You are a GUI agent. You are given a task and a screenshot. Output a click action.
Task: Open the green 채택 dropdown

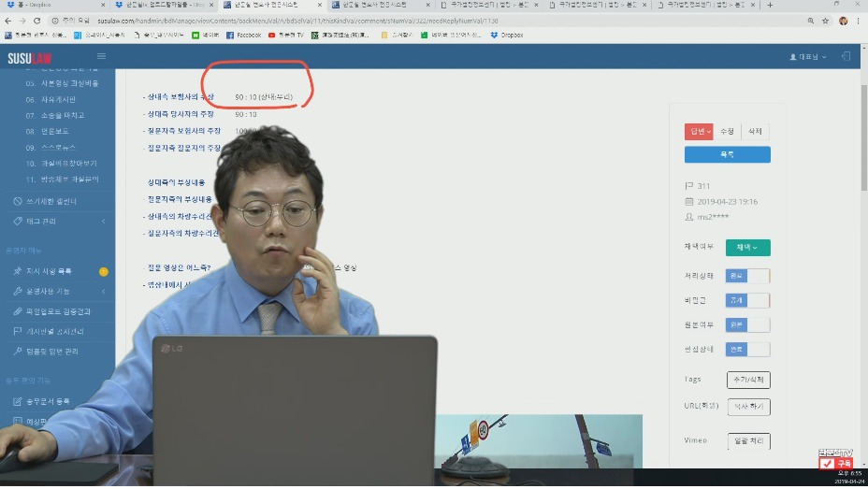[x=747, y=248]
